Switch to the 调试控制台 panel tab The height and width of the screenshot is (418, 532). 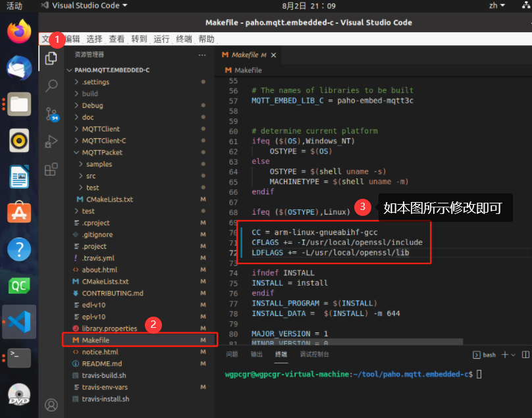(314, 355)
